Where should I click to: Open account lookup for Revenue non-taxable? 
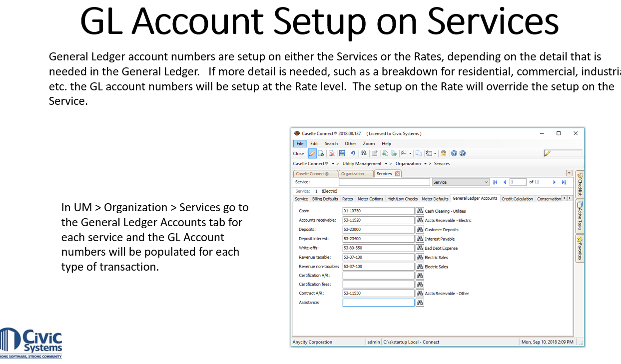pyautogui.click(x=420, y=266)
